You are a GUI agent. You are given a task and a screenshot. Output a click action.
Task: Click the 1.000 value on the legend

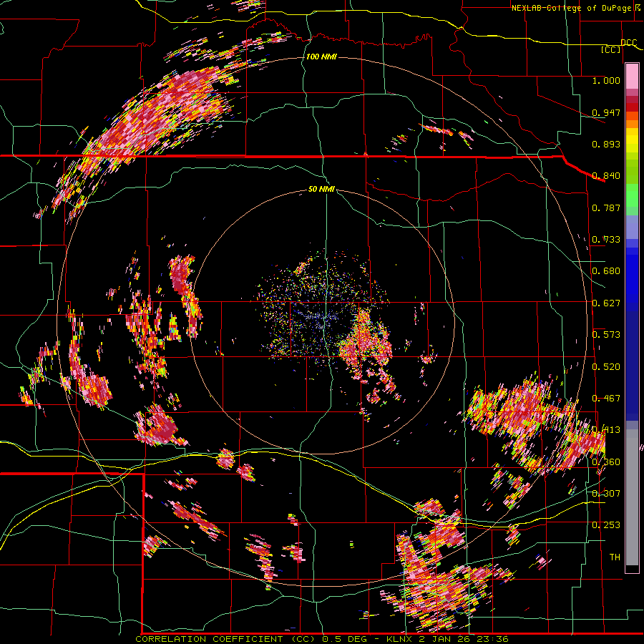pos(606,80)
